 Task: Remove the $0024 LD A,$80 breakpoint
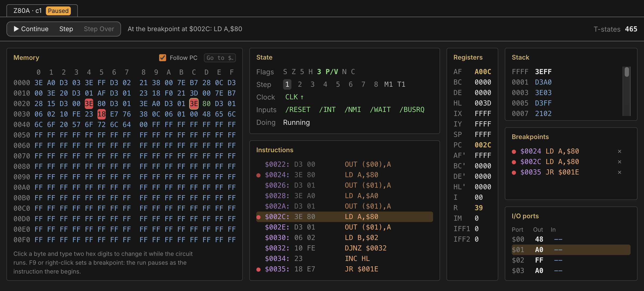coord(619,151)
